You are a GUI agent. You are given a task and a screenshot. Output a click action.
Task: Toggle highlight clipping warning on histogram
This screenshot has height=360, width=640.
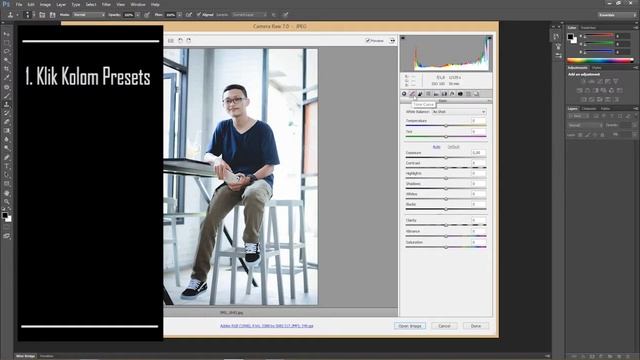pos(489,38)
